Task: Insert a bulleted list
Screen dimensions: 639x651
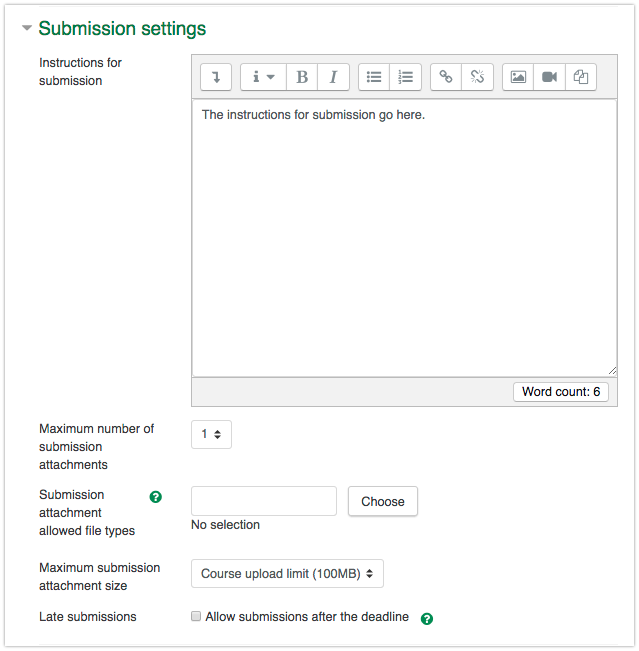Action: click(374, 77)
